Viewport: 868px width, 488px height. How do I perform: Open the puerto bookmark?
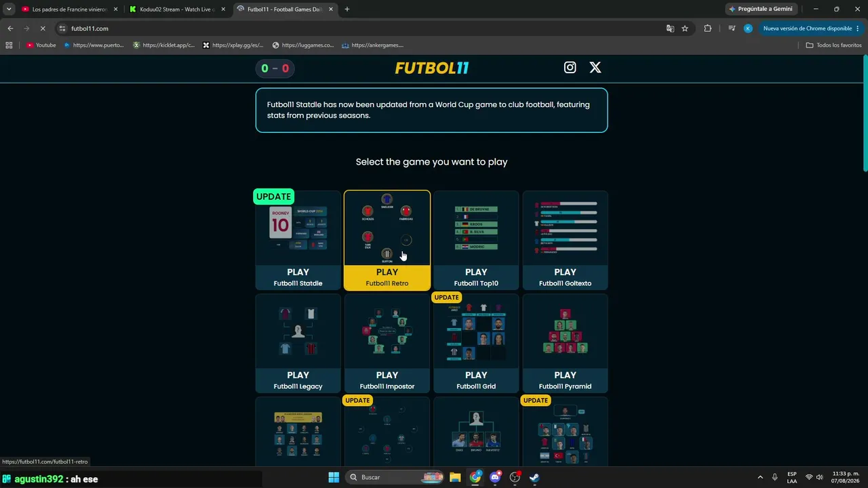tap(94, 45)
